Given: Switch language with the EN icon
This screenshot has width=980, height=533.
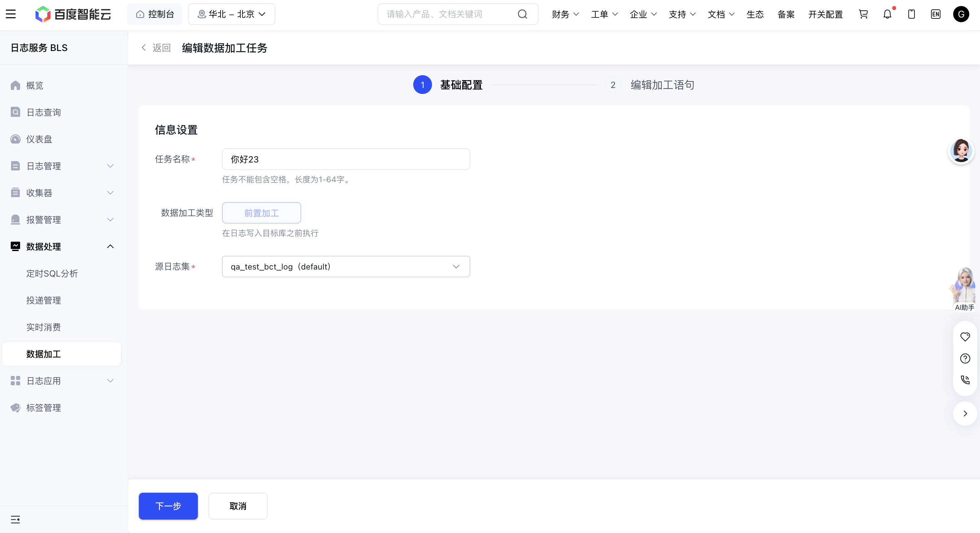Looking at the screenshot, I should pyautogui.click(x=935, y=14).
